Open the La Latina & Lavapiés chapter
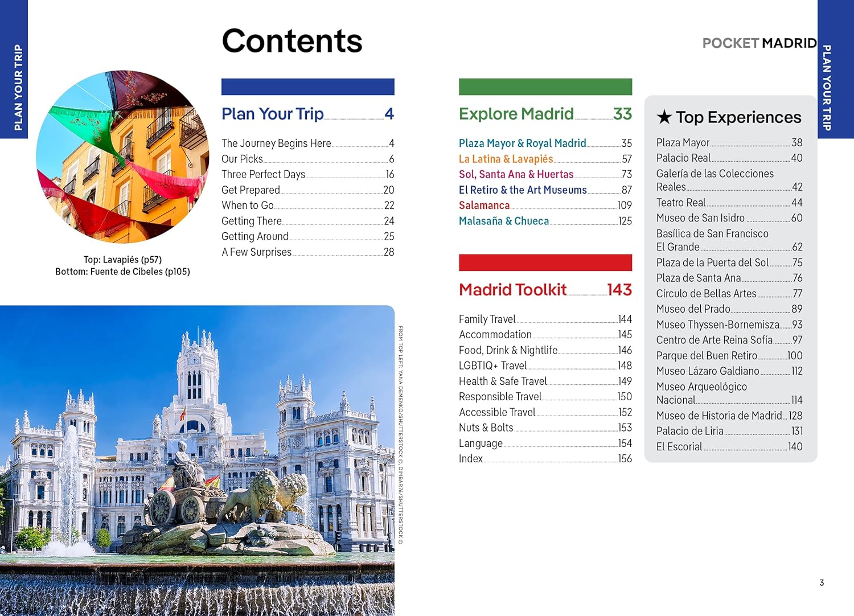Screen dimensions: 854x616 click(506, 159)
